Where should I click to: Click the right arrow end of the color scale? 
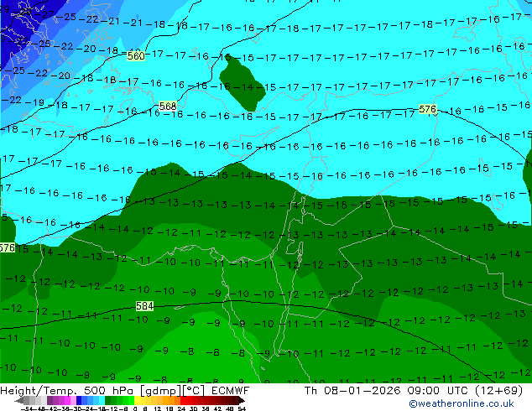click(242, 401)
